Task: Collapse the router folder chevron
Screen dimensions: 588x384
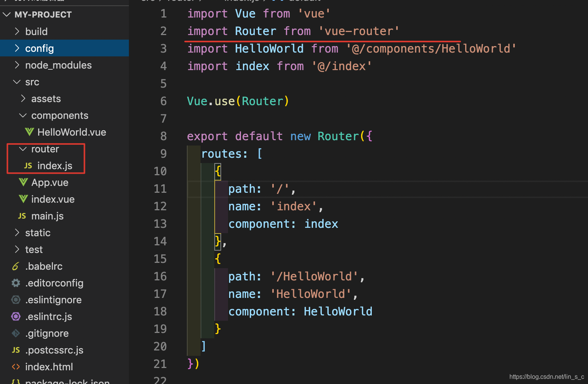Action: pyautogui.click(x=23, y=149)
